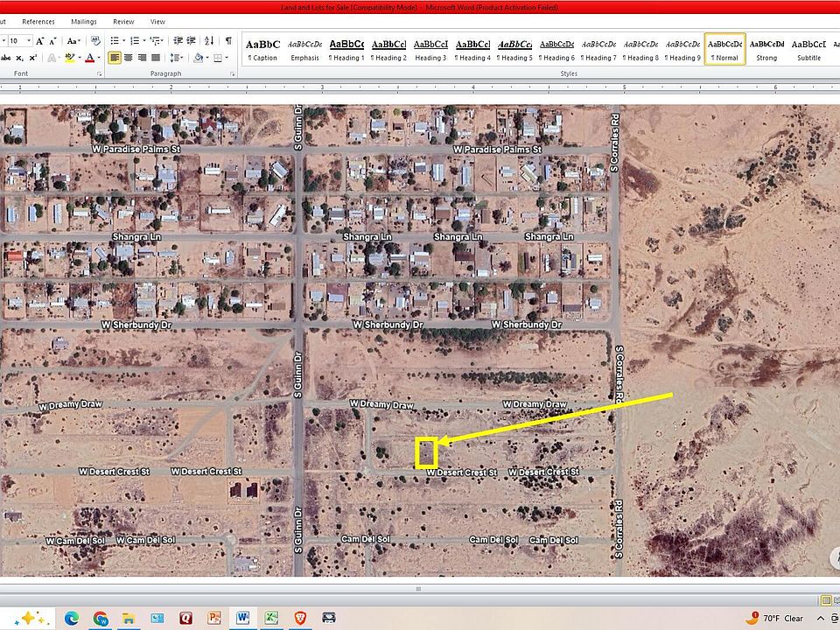Toggle superscript formatting
The height and width of the screenshot is (630, 840).
33,58
